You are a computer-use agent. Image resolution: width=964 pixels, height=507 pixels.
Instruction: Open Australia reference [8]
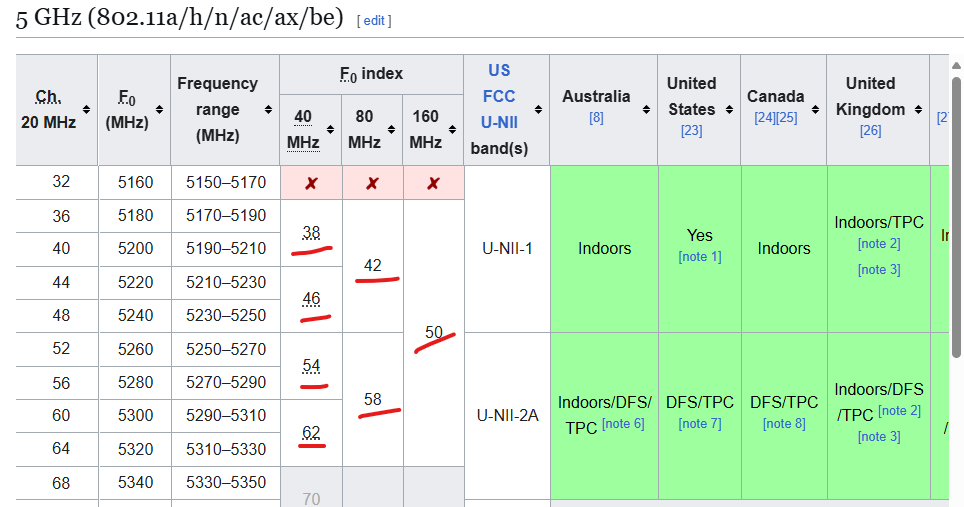(x=596, y=117)
